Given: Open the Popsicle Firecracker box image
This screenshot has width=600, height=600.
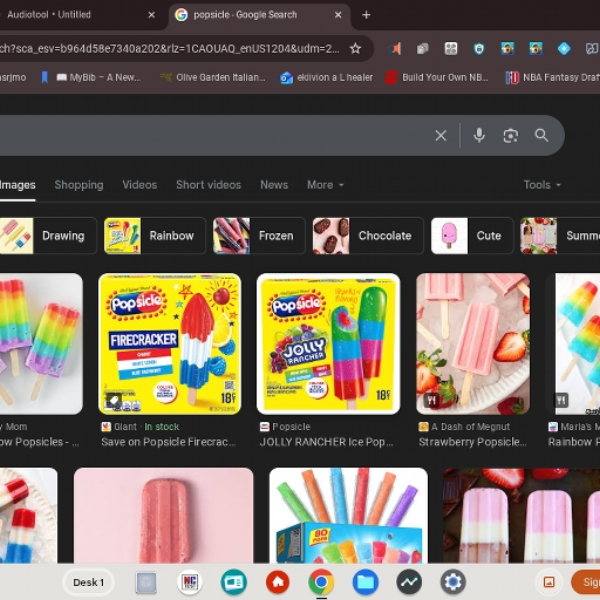Looking at the screenshot, I should pyautogui.click(x=170, y=344).
